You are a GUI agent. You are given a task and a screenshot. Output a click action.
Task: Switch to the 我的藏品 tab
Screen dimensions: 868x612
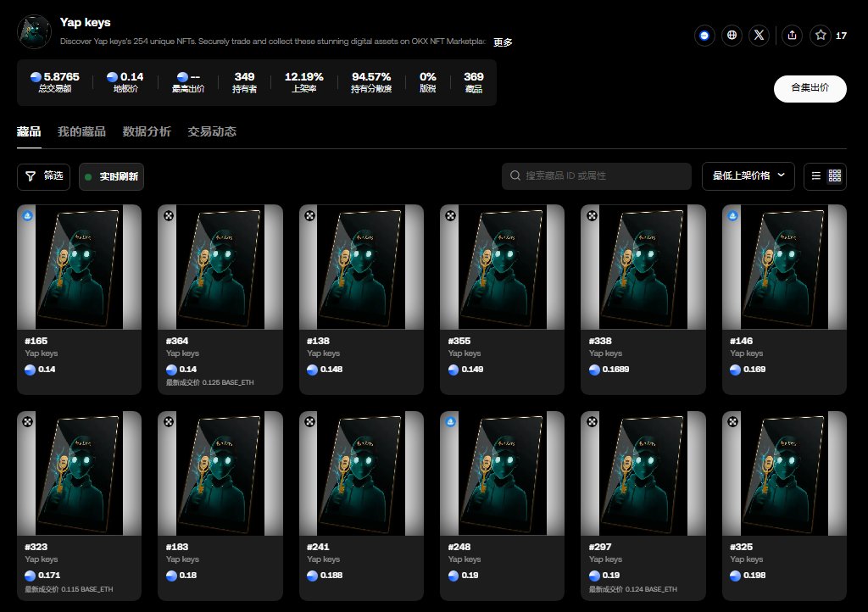coord(81,131)
